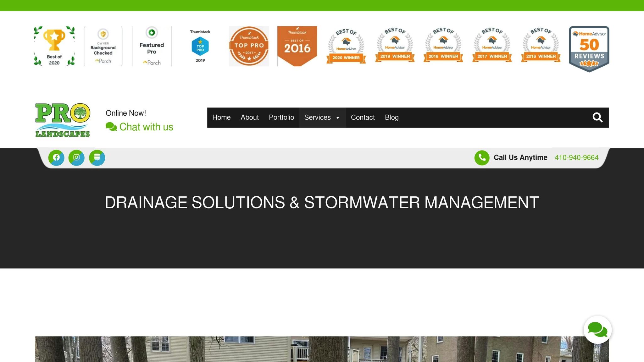This screenshot has width=644, height=362.
Task: Click the HomeAdvisor 2020 Winner badge
Action: pos(346,46)
